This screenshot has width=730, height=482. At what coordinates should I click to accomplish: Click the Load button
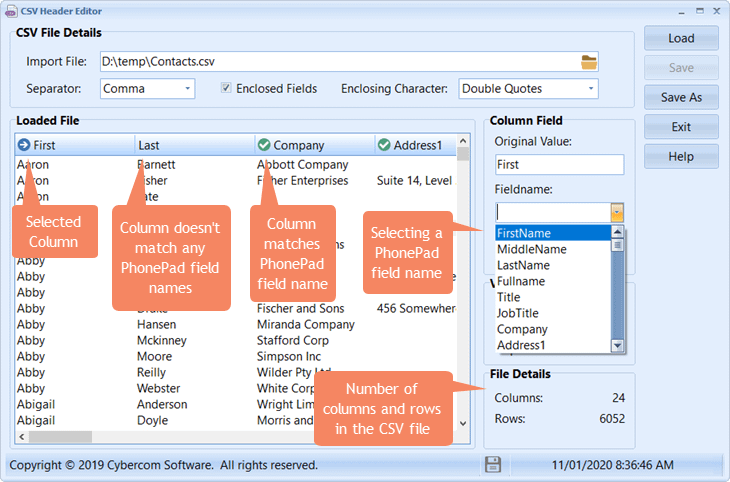coord(681,38)
